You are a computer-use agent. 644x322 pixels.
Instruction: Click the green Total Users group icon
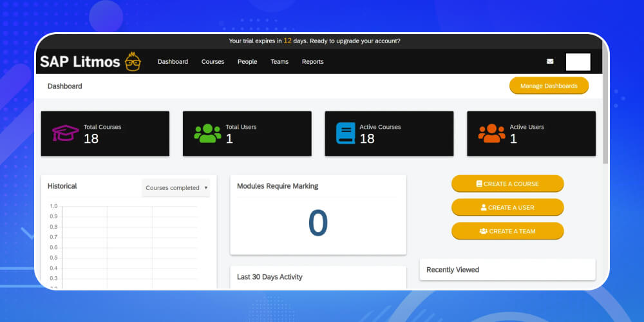[x=207, y=133]
